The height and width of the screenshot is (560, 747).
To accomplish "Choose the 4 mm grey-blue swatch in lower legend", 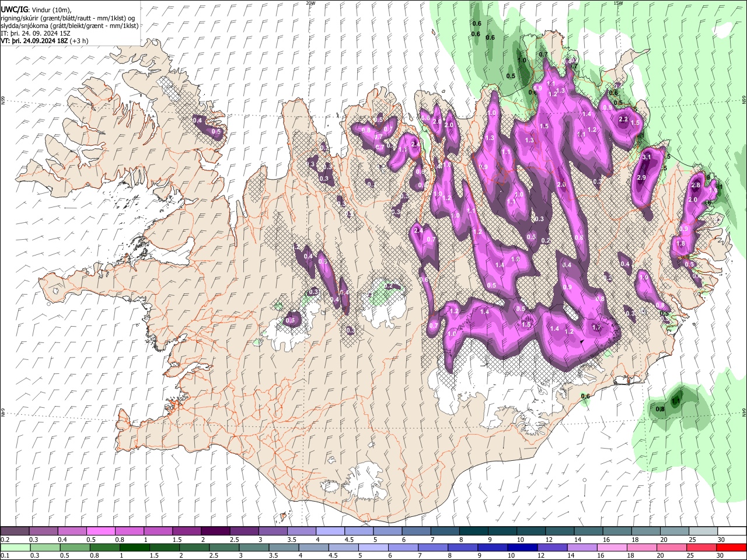I will 313,547.
